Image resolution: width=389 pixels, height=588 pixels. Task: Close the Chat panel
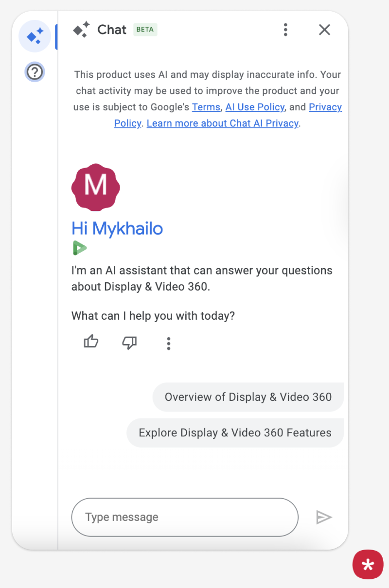point(324,30)
